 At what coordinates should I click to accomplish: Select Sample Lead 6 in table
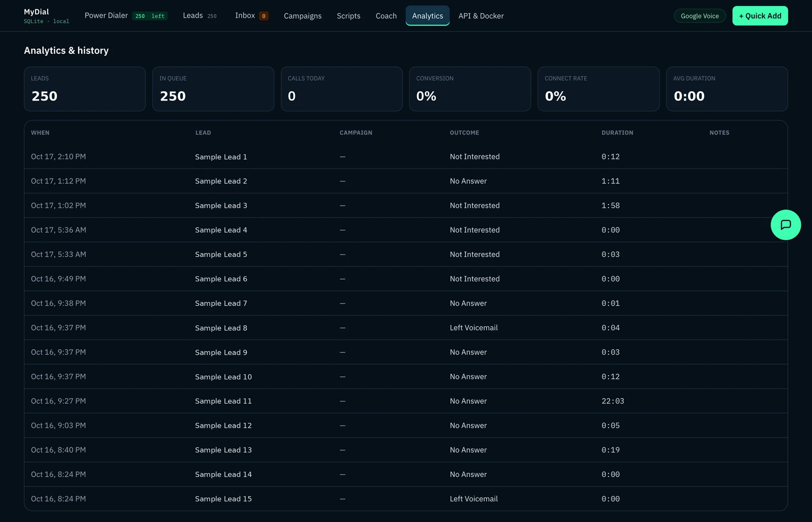tap(221, 279)
